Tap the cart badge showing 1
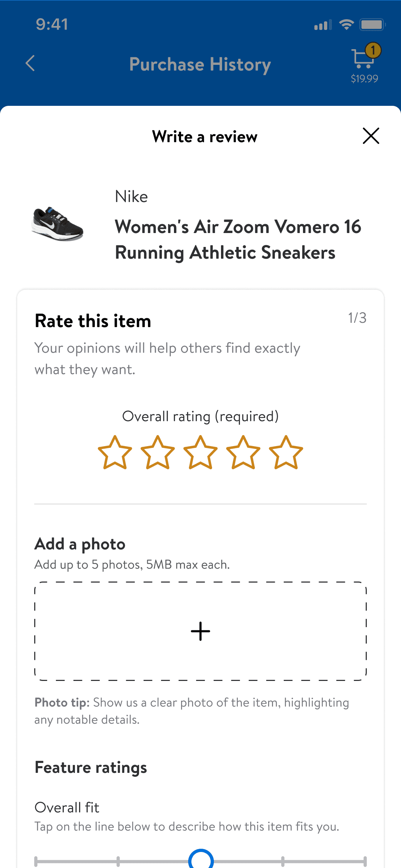401x868 pixels. pos(373,50)
